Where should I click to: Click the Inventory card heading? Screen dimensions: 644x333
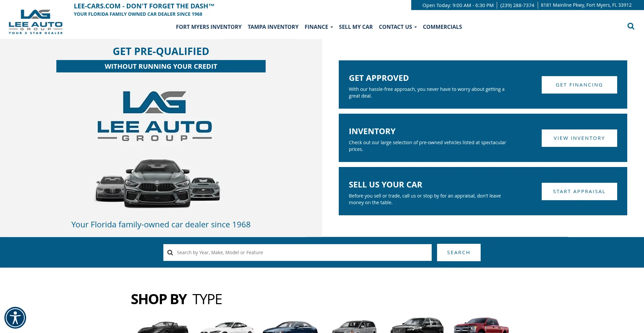[x=372, y=131]
